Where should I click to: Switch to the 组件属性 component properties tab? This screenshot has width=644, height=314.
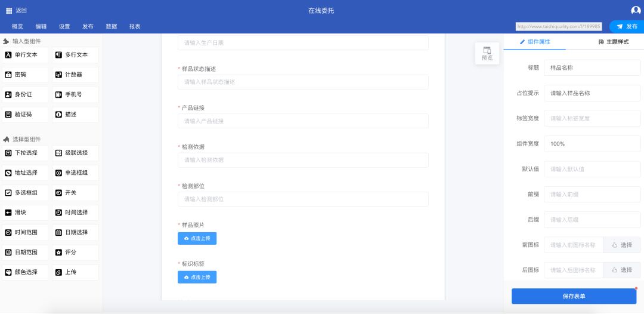pos(535,42)
